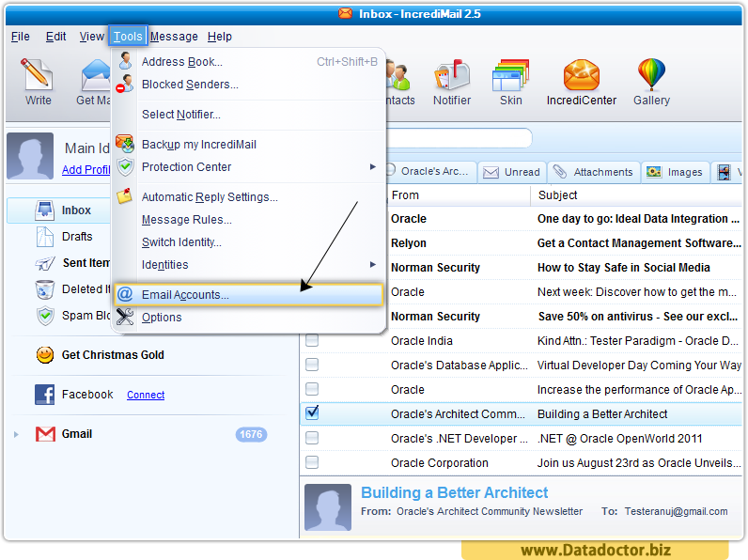The height and width of the screenshot is (560, 748).
Task: Open the Edit menu
Action: pyautogui.click(x=55, y=37)
